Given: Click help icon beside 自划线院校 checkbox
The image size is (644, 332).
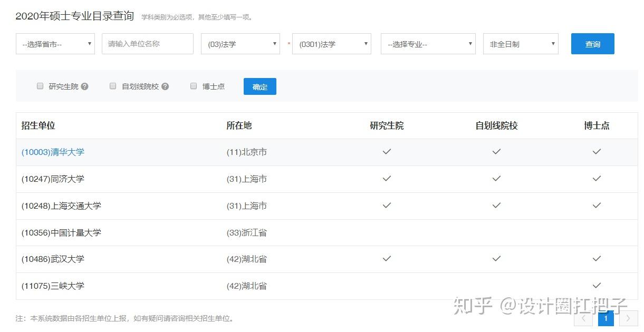Looking at the screenshot, I should click(x=165, y=86).
